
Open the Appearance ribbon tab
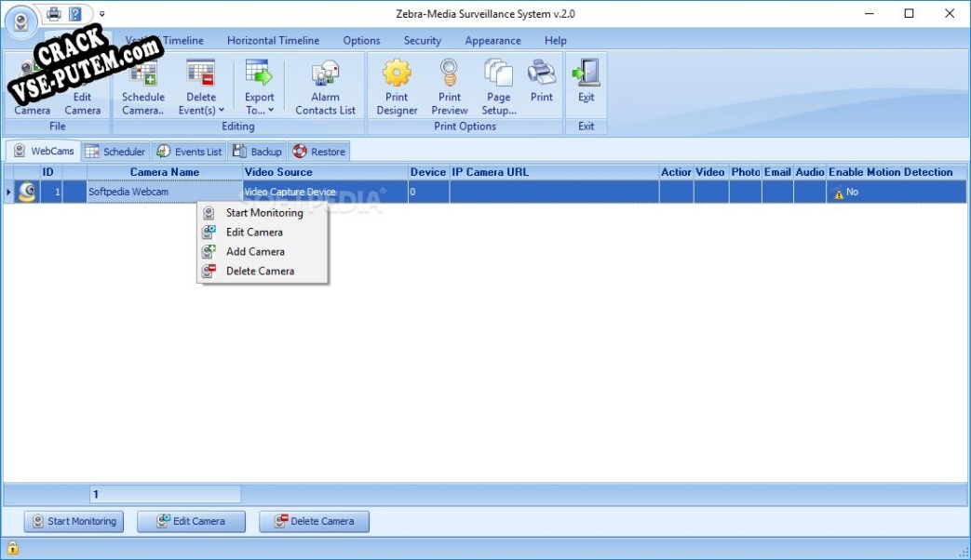tap(492, 40)
